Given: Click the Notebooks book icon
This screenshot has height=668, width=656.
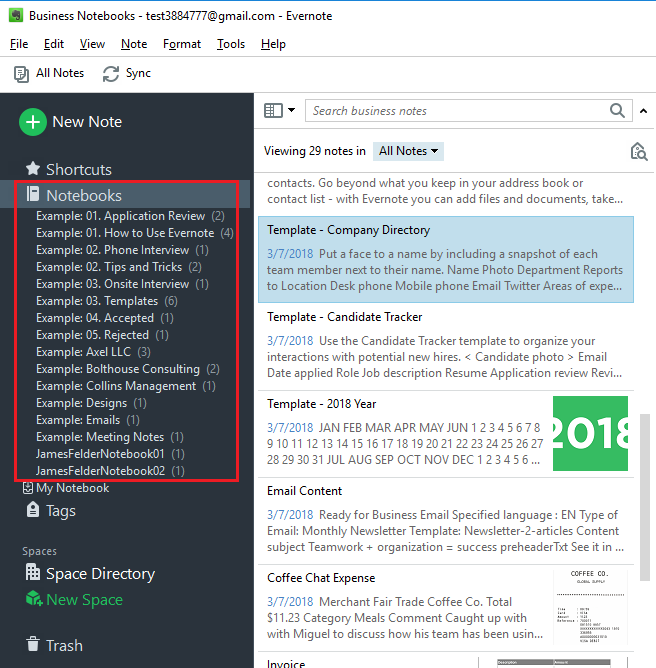Looking at the screenshot, I should (x=33, y=193).
